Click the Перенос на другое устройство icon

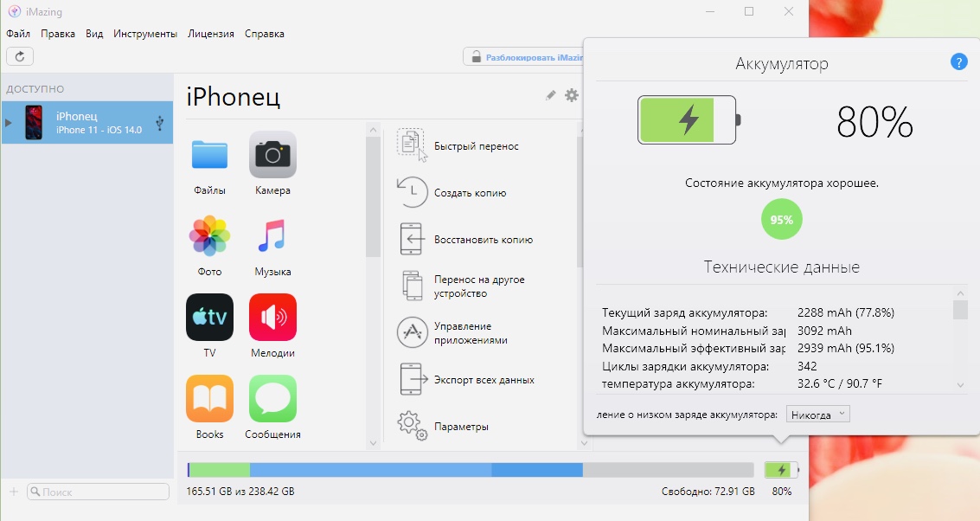coord(413,286)
